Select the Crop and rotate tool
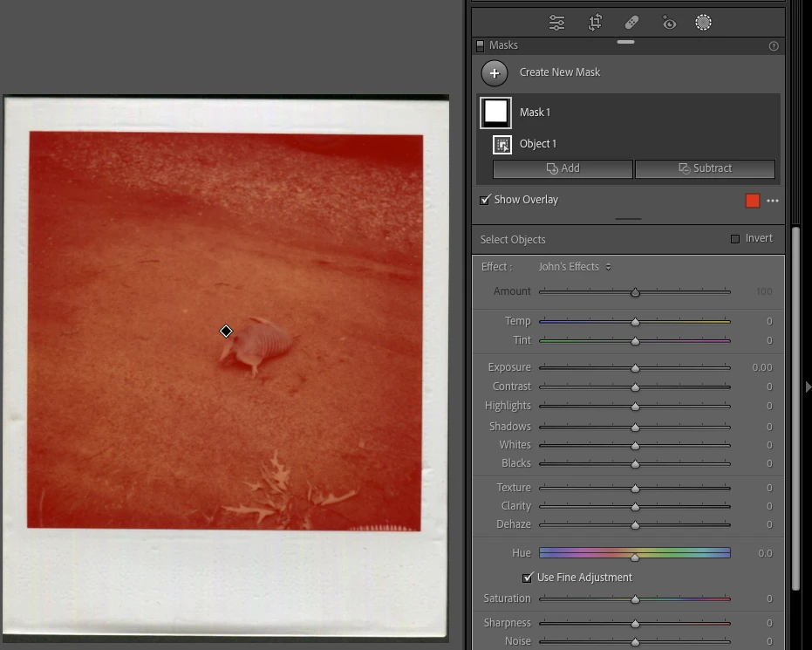Image resolution: width=812 pixels, height=650 pixels. pyautogui.click(x=595, y=23)
